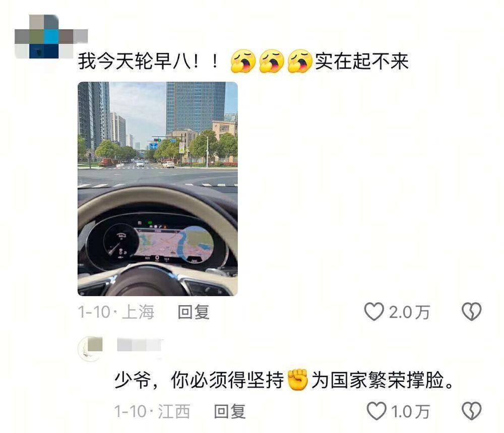Screen dimensions: 504x433
Task: Tap the reply author's blurred username
Action: (140, 345)
